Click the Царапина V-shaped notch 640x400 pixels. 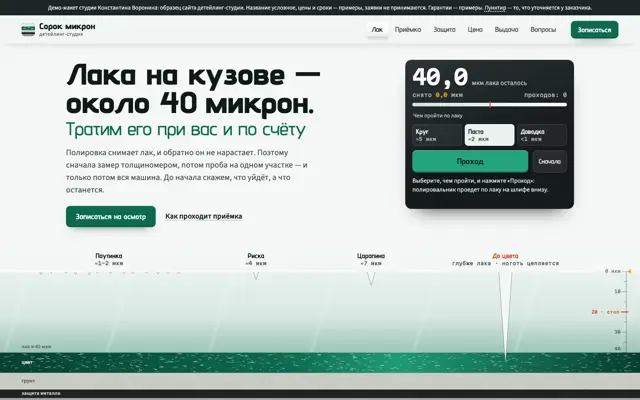point(371,278)
